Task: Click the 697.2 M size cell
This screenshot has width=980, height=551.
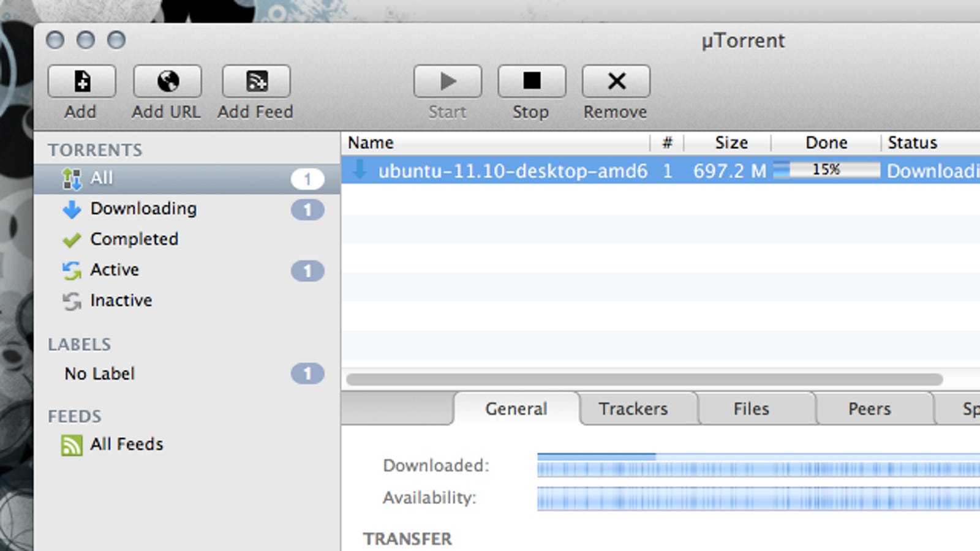Action: (729, 171)
